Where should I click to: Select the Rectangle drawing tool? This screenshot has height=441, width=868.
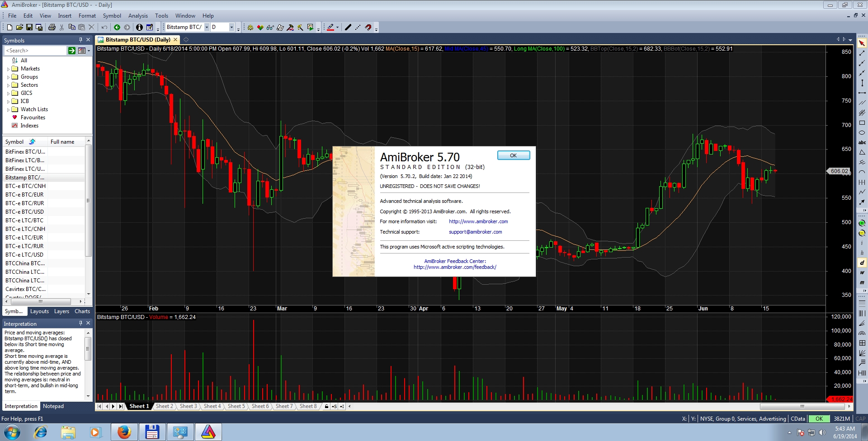tap(862, 122)
